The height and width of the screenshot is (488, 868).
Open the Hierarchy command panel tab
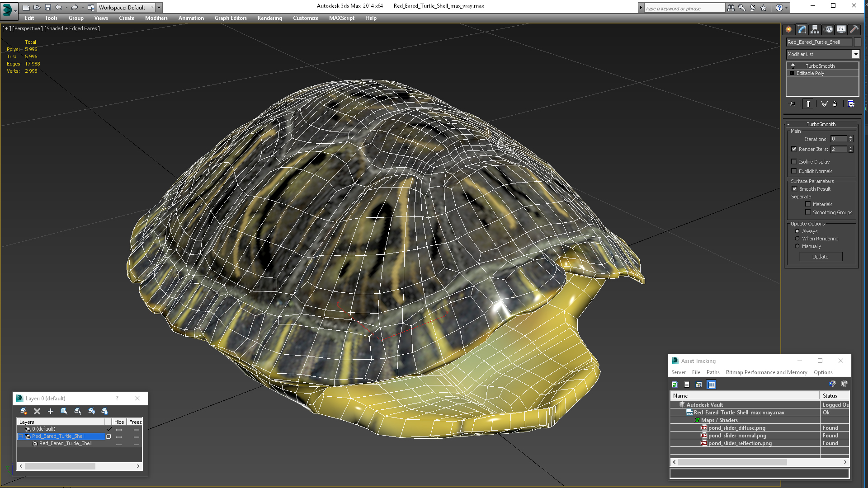click(x=815, y=29)
